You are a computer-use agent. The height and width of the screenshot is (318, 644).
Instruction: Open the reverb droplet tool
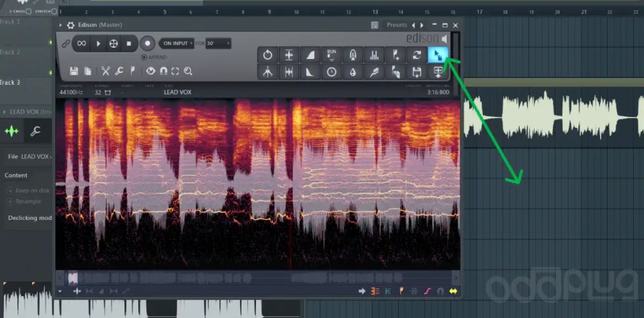(x=353, y=72)
